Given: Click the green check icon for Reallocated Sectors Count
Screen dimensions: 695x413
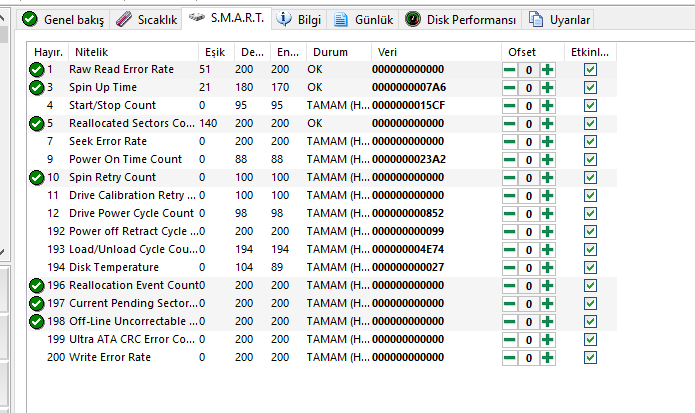Looking at the screenshot, I should 36,124.
